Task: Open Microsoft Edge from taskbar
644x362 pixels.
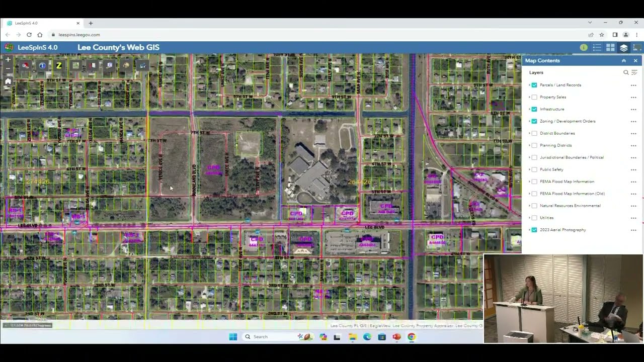Action: [x=367, y=337]
